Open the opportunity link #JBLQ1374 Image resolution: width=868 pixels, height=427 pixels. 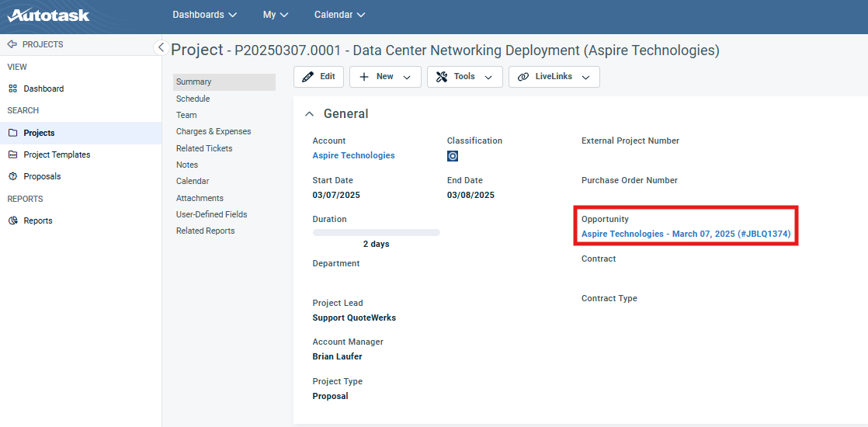pos(686,234)
